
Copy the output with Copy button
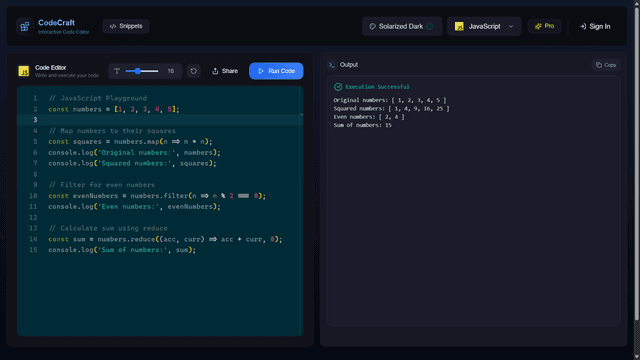(x=606, y=65)
